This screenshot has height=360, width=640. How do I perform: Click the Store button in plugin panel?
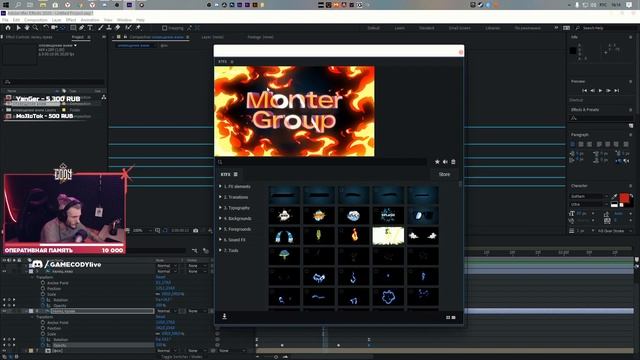pyautogui.click(x=444, y=174)
